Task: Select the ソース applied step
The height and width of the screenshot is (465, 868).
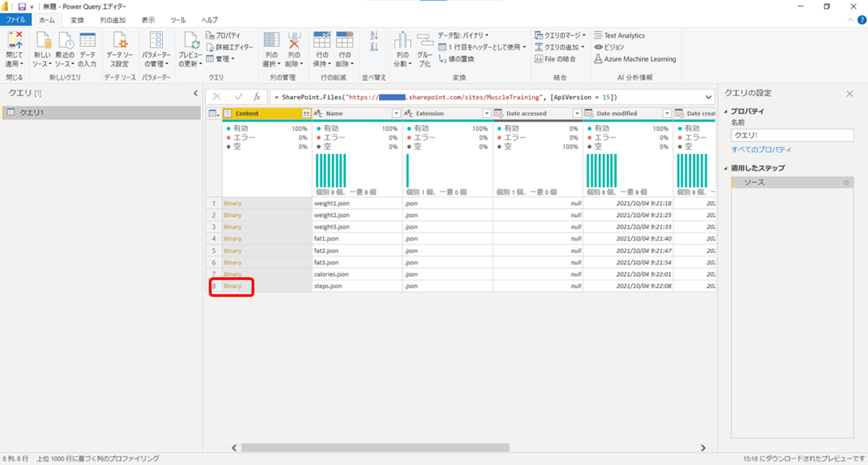Action: pyautogui.click(x=792, y=183)
